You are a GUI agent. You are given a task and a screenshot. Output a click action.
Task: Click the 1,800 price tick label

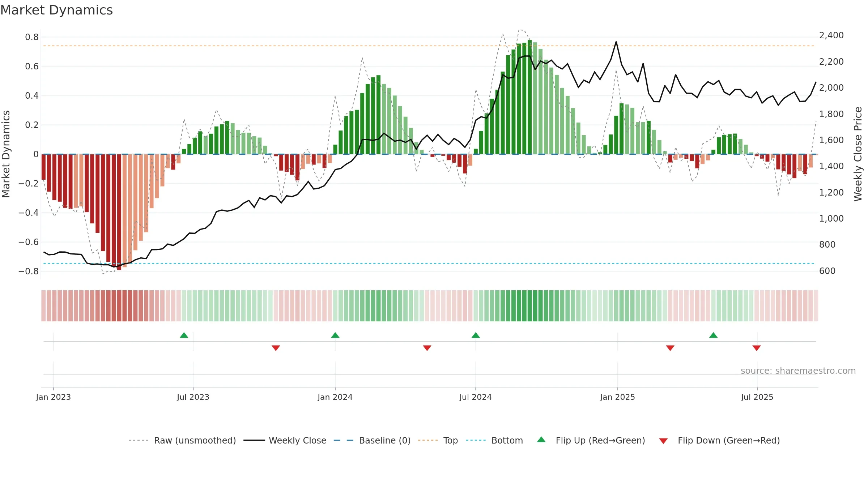coord(831,114)
